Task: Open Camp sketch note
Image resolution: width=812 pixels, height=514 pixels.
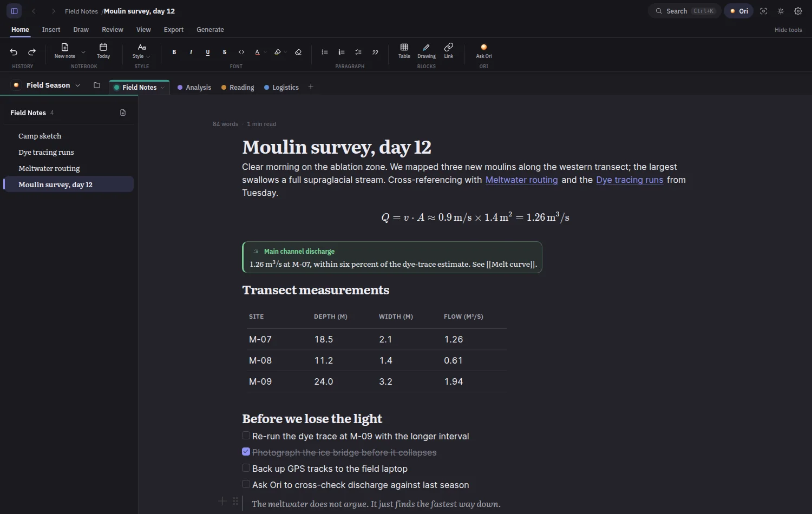Action: (69, 136)
